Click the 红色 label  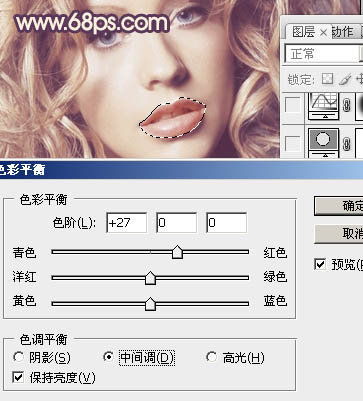pyautogui.click(x=275, y=253)
